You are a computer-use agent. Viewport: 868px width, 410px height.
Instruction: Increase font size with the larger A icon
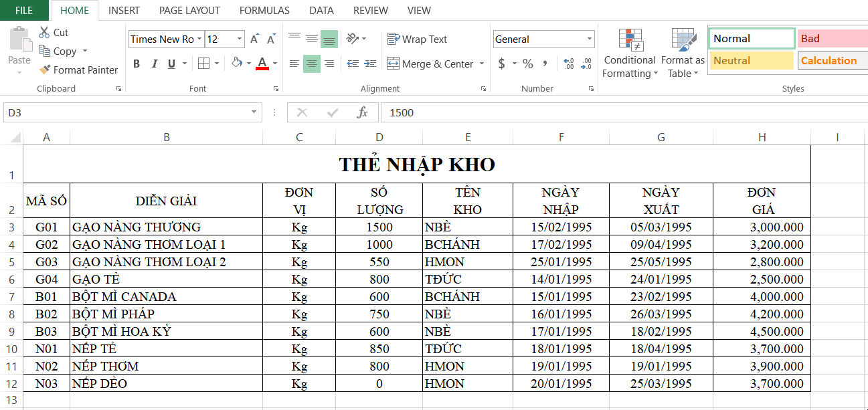click(254, 39)
